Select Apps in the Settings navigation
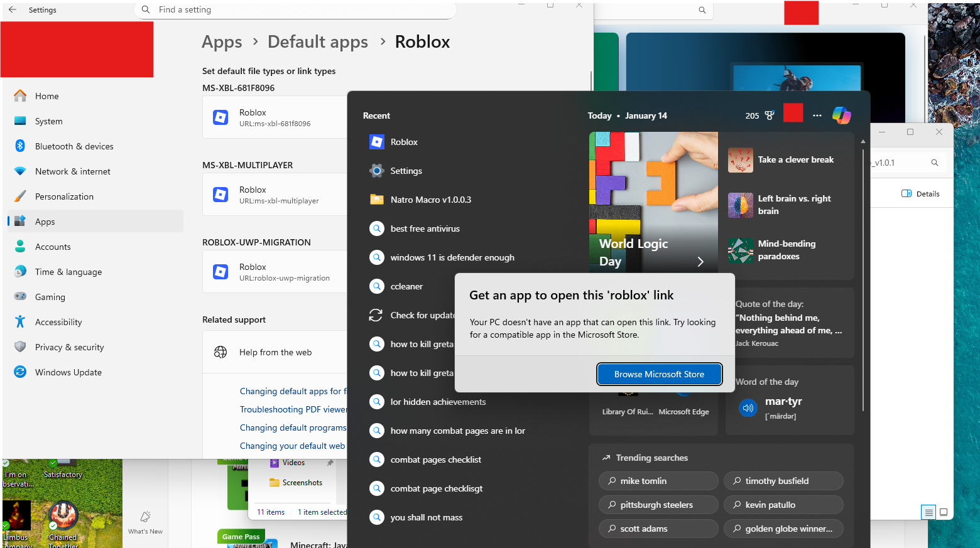 point(45,221)
